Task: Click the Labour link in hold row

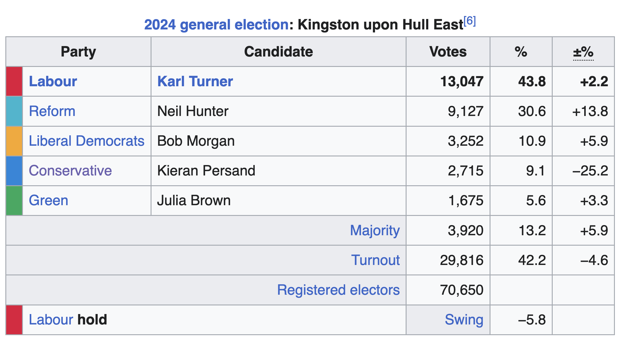Action: [x=51, y=320]
